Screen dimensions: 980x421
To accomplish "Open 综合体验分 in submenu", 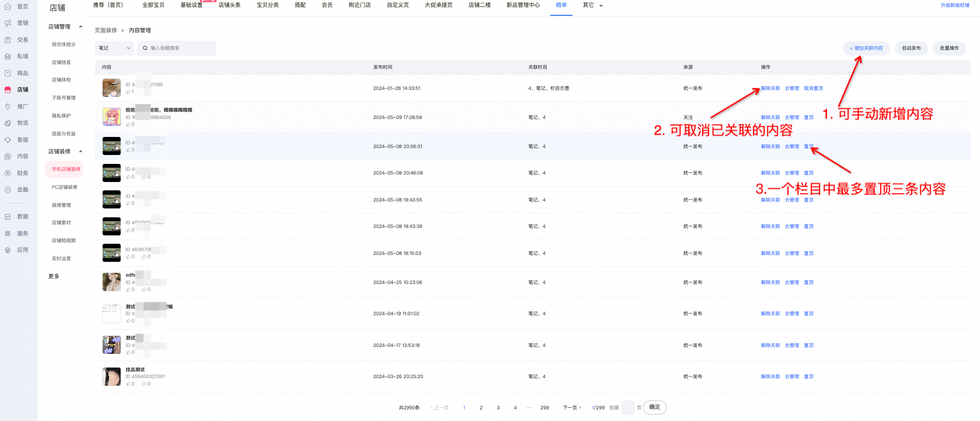I will [x=63, y=44].
